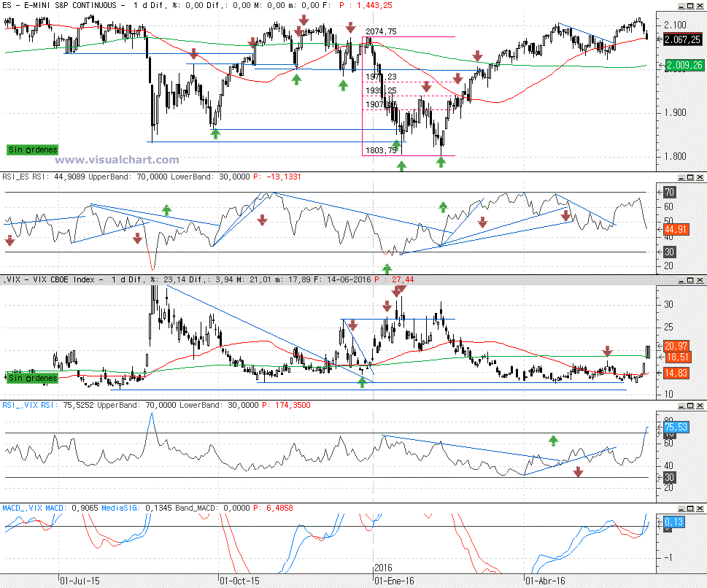This screenshot has height=588, width=707.
Task: Minimize the ES E-MINI S&P chart panel
Action: point(681,7)
